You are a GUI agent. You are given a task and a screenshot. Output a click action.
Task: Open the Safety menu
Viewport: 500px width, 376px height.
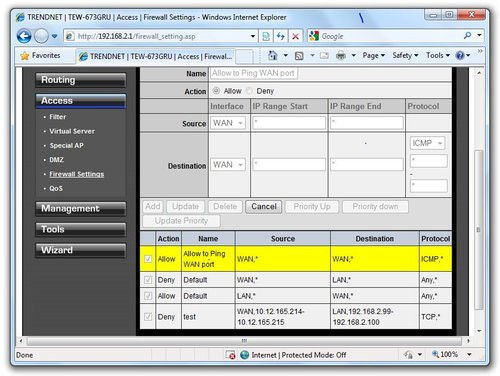405,55
